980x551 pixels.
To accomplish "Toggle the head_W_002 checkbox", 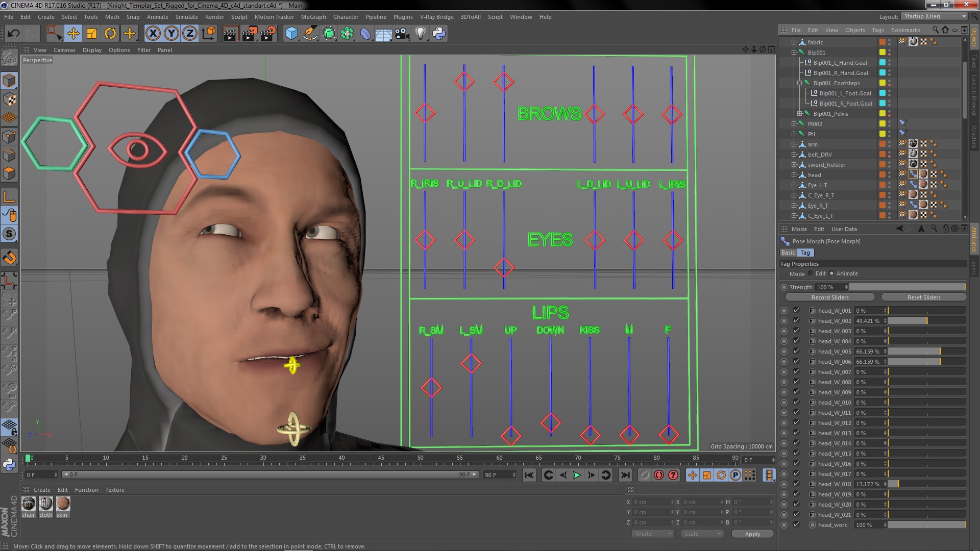I will pos(796,321).
